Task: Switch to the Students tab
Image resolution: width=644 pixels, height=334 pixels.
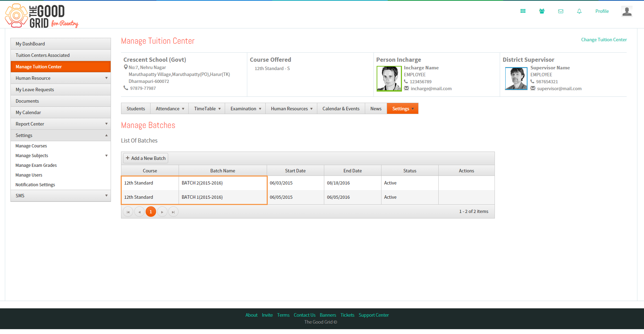Action: (136, 109)
